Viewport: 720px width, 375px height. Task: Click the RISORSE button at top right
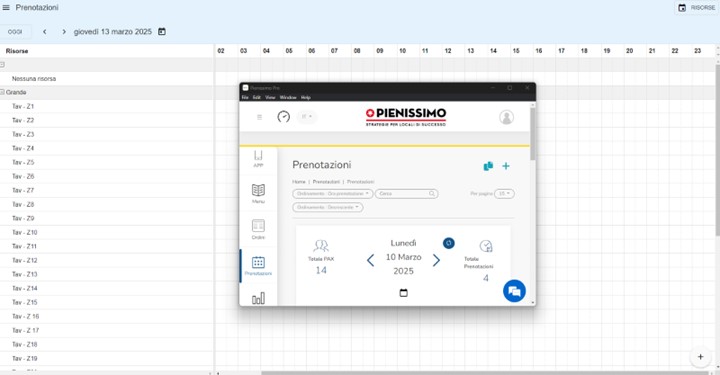pyautogui.click(x=697, y=8)
